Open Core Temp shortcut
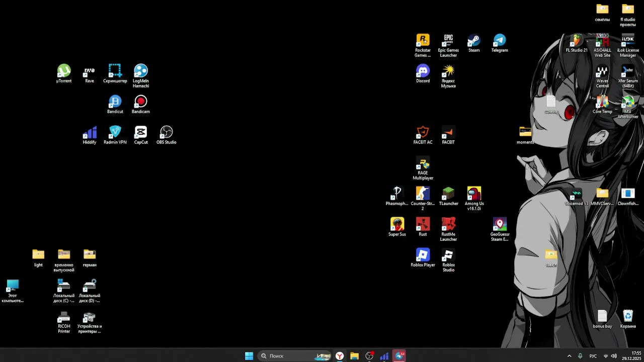The height and width of the screenshot is (362, 644). tap(602, 104)
